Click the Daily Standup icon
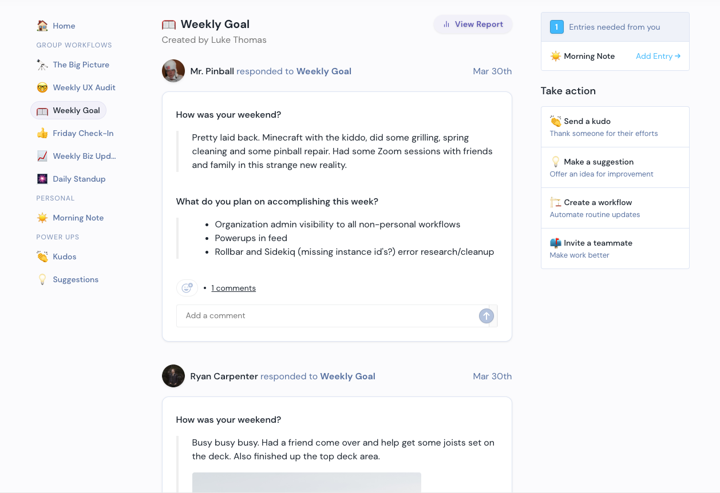This screenshot has height=493, width=720. 42,179
